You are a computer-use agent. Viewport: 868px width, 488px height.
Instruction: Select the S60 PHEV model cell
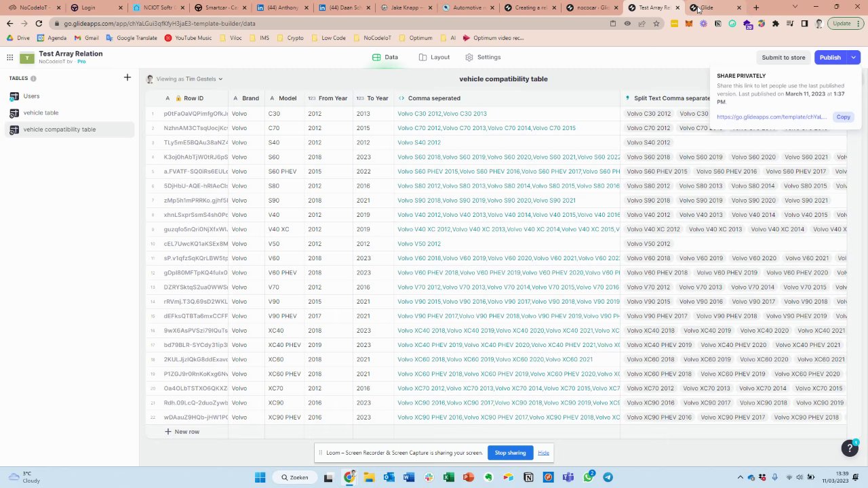click(x=283, y=171)
